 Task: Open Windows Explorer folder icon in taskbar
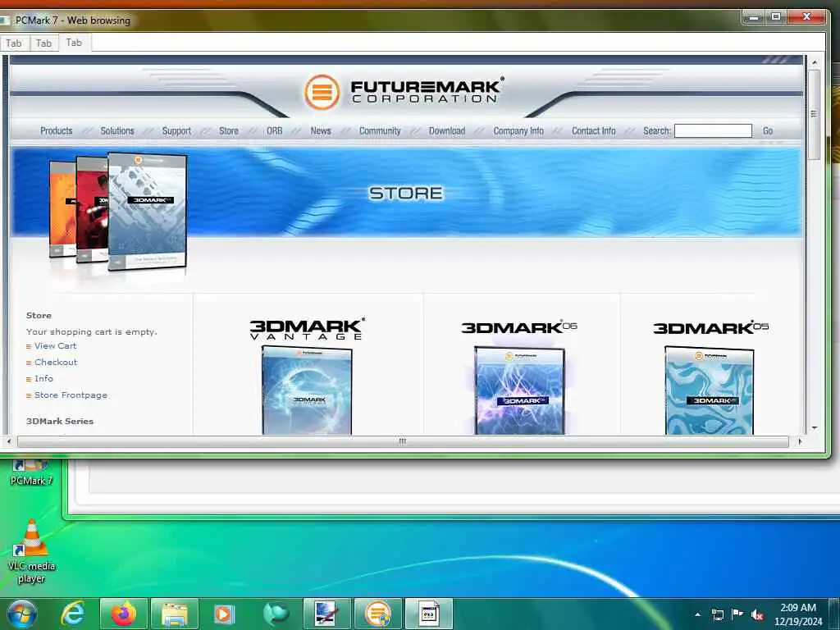pyautogui.click(x=175, y=614)
